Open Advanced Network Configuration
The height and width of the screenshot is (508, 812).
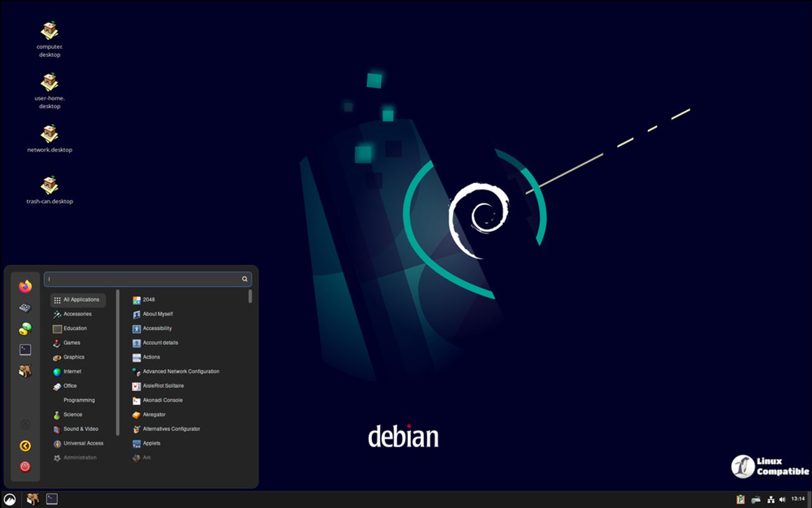tap(181, 372)
